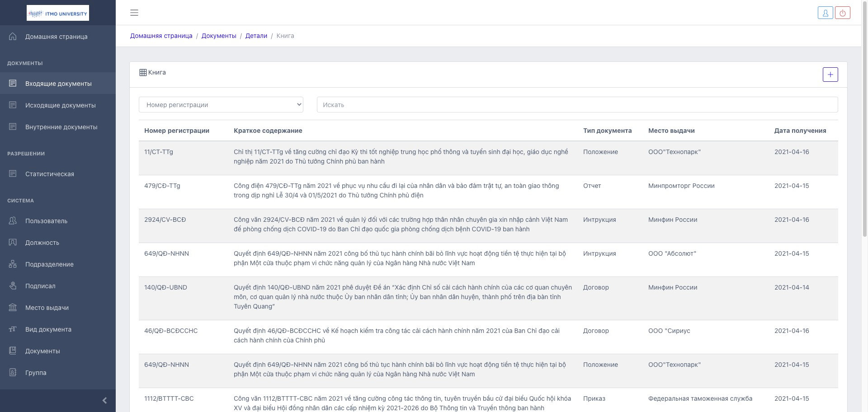Click Домашняя страница breadcrumb link
868x412 pixels.
[x=161, y=36]
